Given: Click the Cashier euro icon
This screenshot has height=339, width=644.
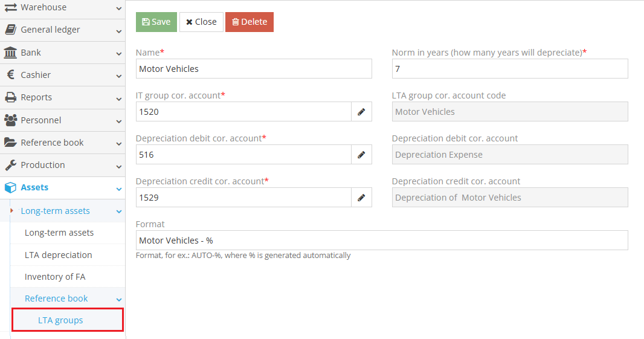Looking at the screenshot, I should point(10,75).
